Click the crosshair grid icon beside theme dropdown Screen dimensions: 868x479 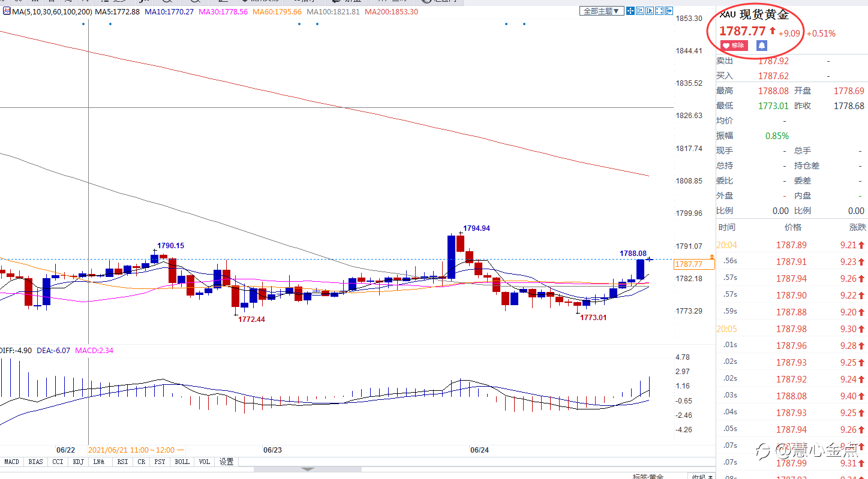tap(630, 11)
